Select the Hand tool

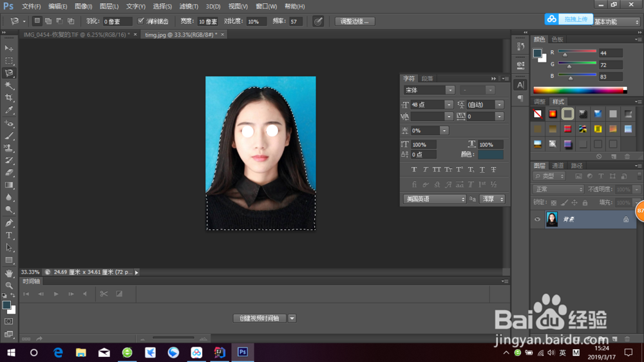(9, 273)
